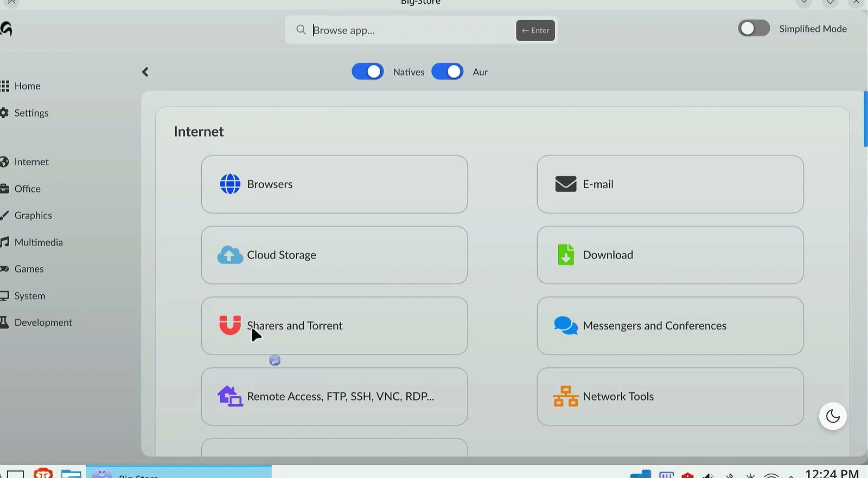
Task: Toggle the Aur switch off
Action: click(447, 72)
